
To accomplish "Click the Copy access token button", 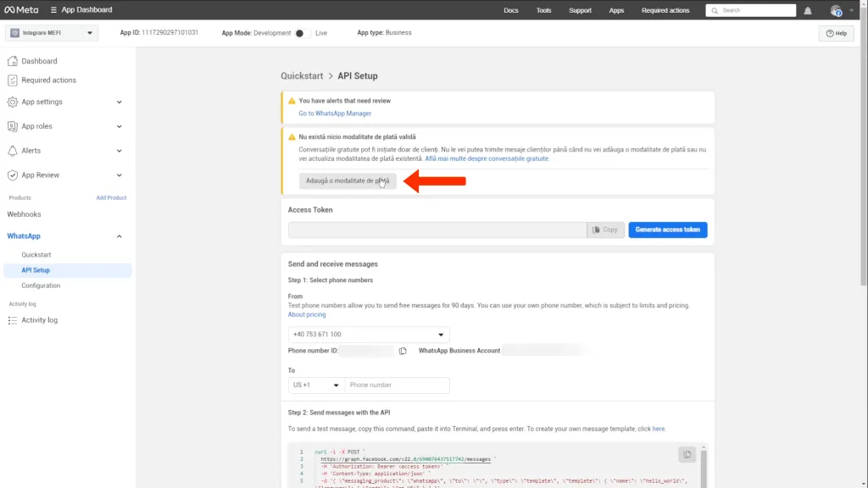I will coord(605,230).
